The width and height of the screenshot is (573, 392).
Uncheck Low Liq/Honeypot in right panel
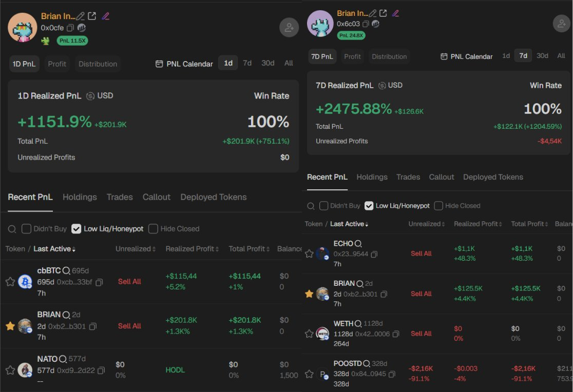coord(369,206)
